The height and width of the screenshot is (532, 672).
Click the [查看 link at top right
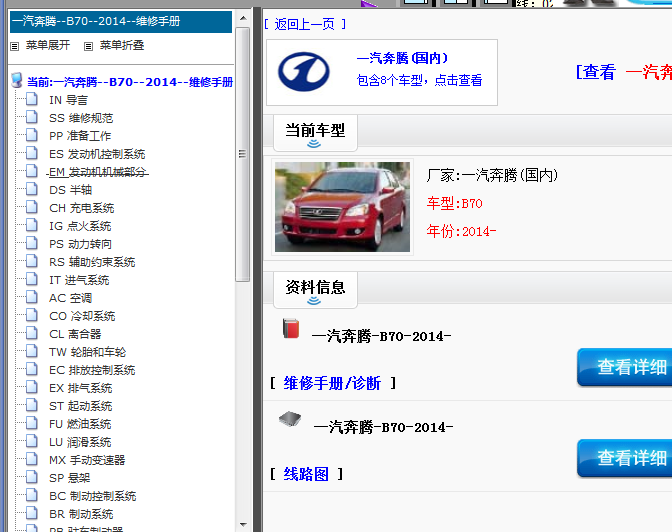[596, 72]
